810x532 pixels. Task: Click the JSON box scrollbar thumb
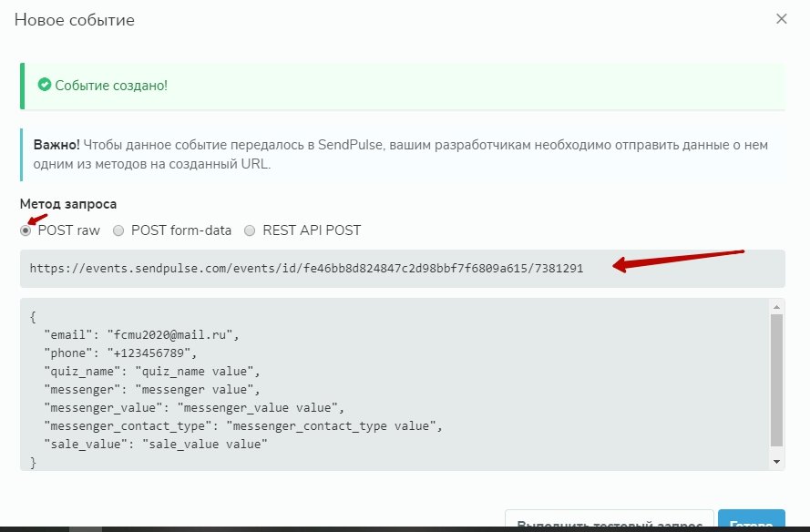776,381
